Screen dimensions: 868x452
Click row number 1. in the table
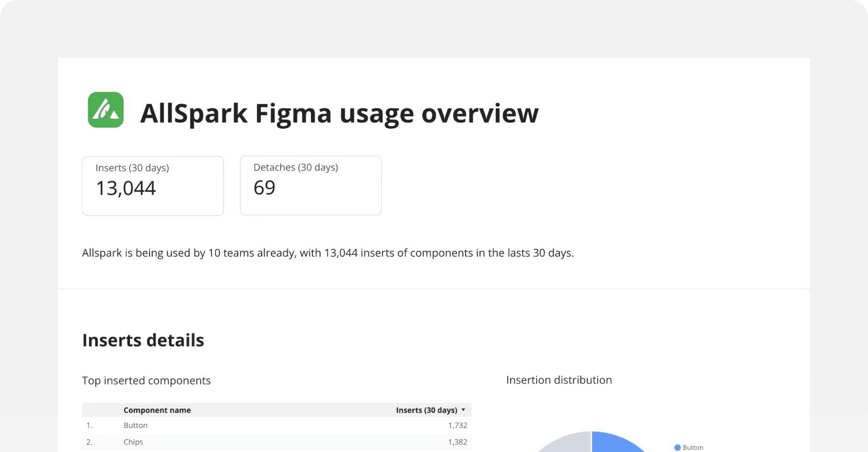[x=90, y=425]
